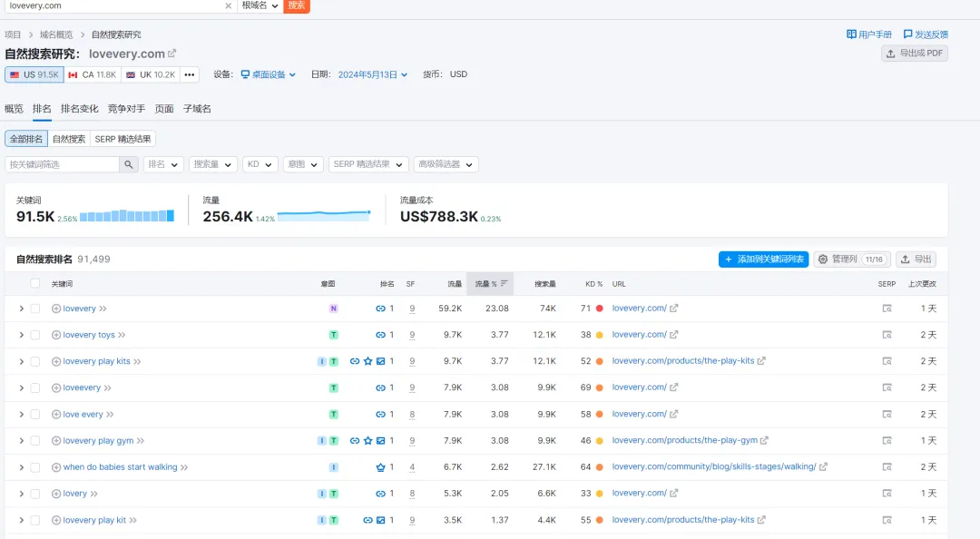Open SERP snapshot for loveevery row

coord(887,387)
